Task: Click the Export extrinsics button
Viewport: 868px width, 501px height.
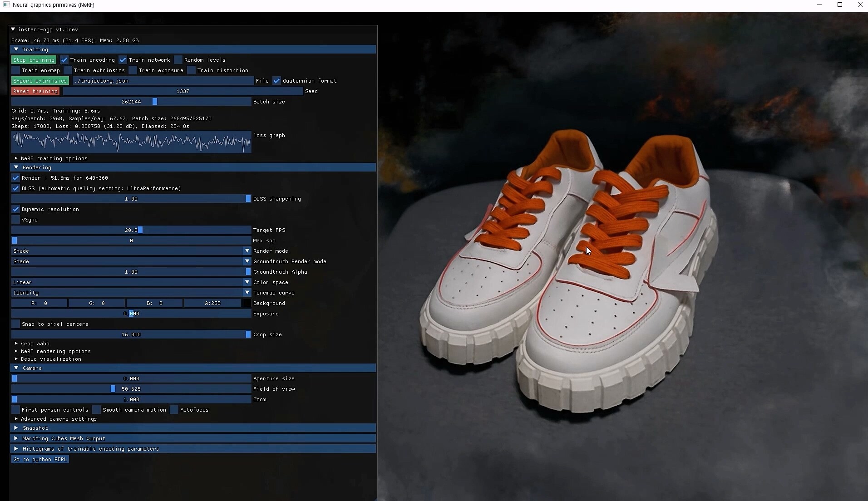Action: 40,80
